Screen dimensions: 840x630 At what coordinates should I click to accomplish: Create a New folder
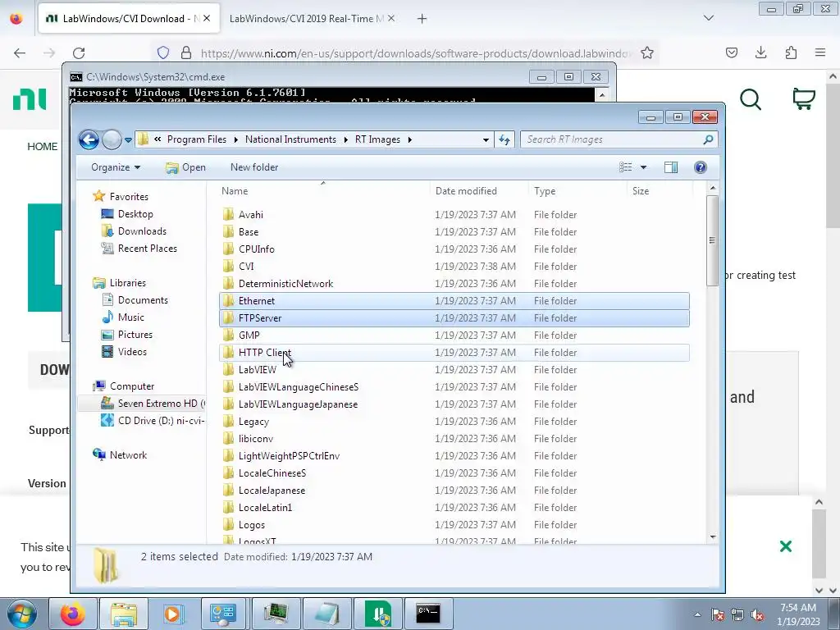tap(254, 167)
